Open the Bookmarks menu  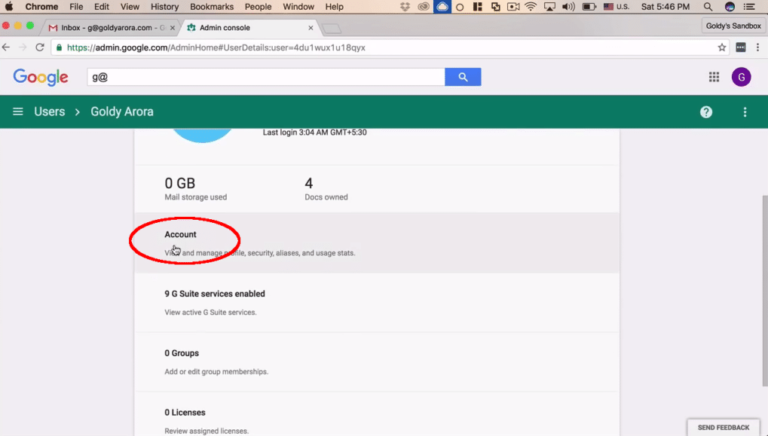[x=212, y=7]
